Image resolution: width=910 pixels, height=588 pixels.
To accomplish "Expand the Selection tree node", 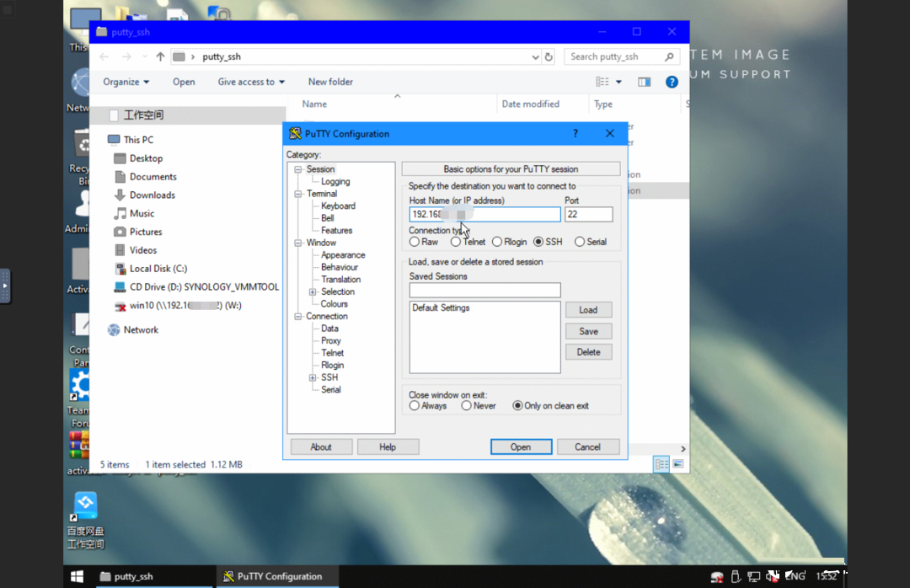I will pos(313,292).
